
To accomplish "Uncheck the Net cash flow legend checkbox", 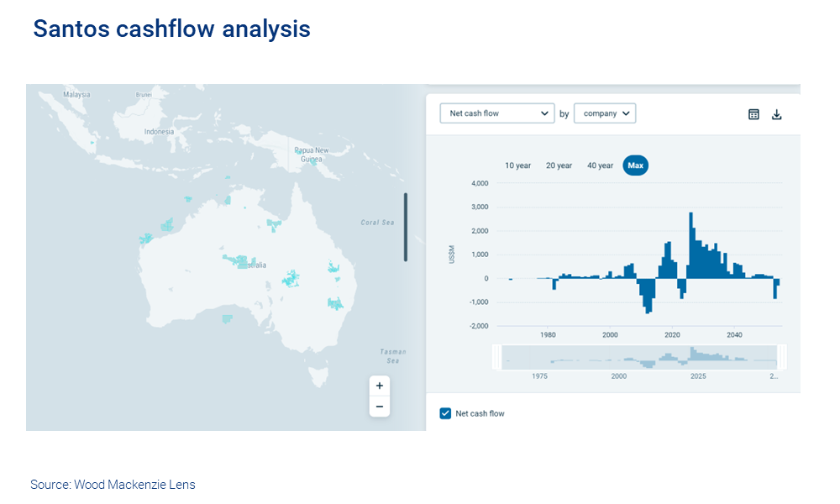I will pyautogui.click(x=444, y=413).
